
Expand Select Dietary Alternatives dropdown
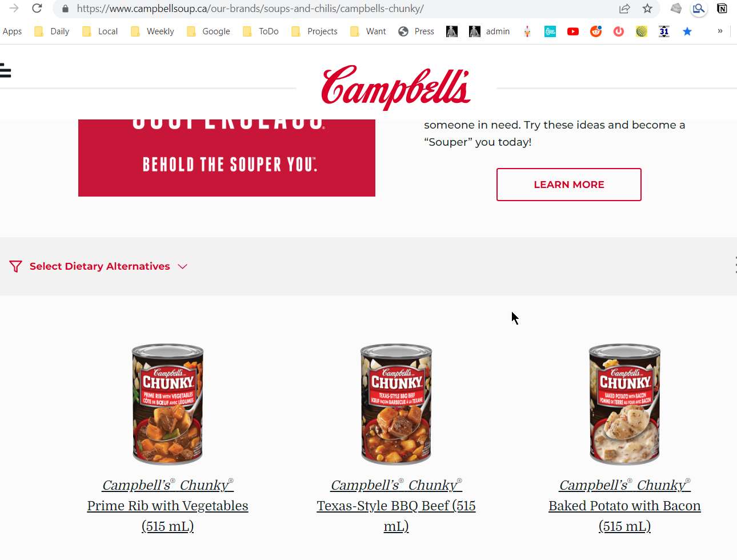click(x=98, y=266)
